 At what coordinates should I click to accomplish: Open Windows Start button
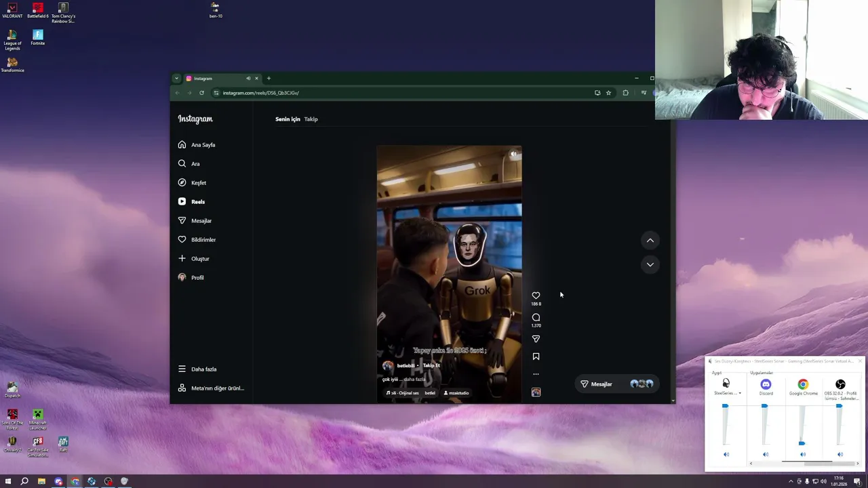point(9,481)
